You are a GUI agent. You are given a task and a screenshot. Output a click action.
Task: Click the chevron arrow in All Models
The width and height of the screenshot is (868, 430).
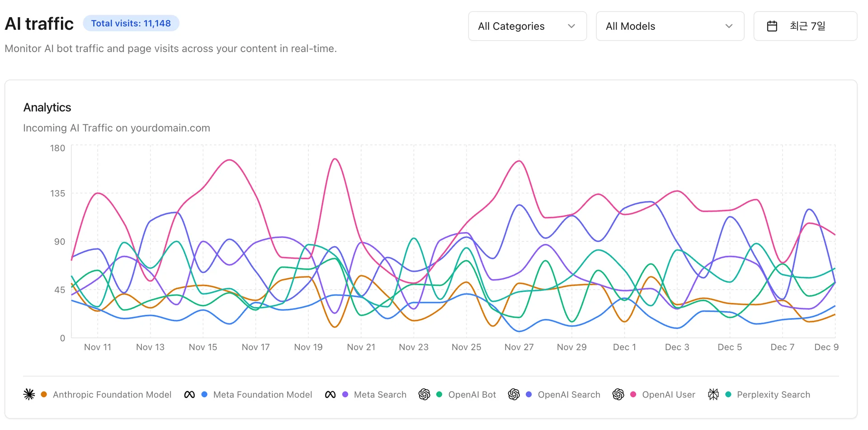pos(729,26)
